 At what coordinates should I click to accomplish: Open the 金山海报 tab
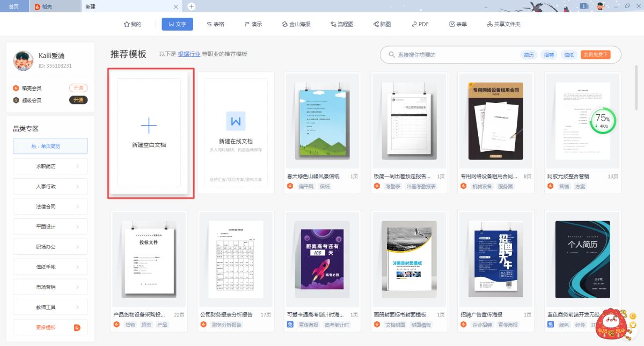pos(296,24)
